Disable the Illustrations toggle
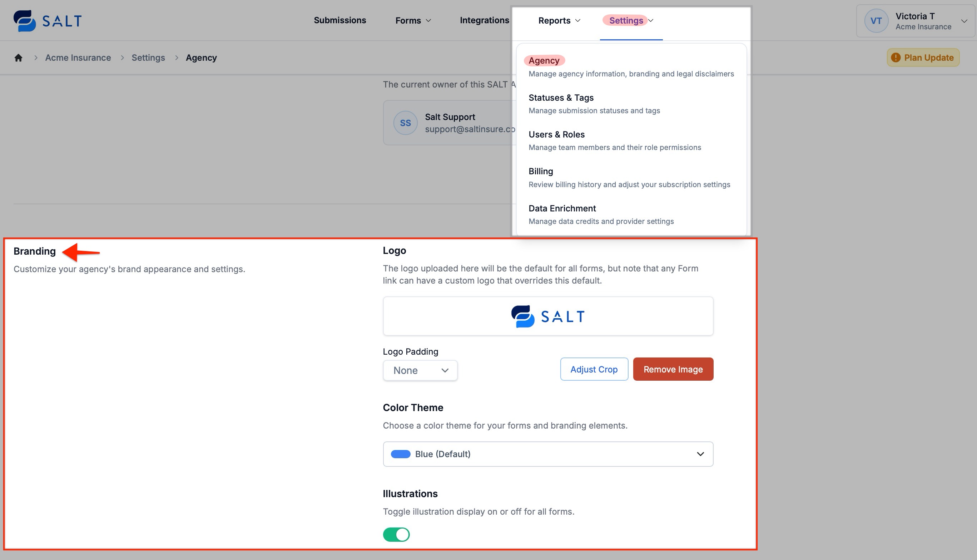 396,534
